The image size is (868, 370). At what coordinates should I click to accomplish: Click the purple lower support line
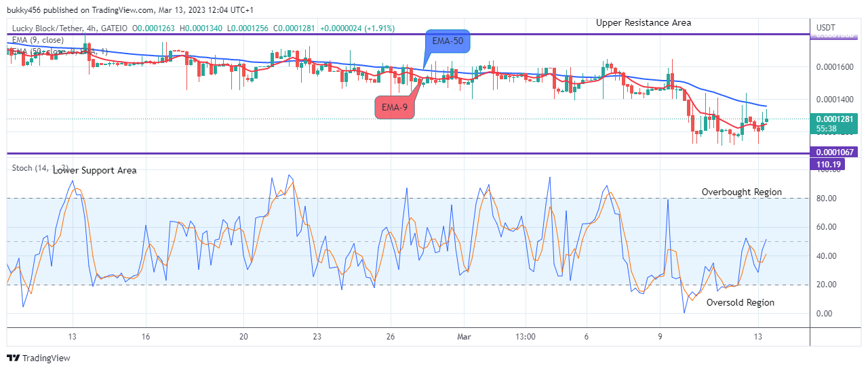point(407,153)
